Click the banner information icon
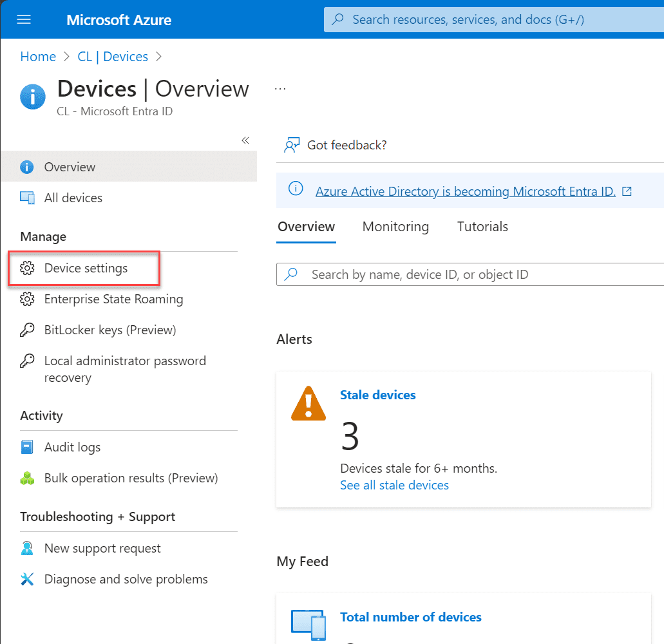Screen dimensions: 664x644 pyautogui.click(x=296, y=188)
